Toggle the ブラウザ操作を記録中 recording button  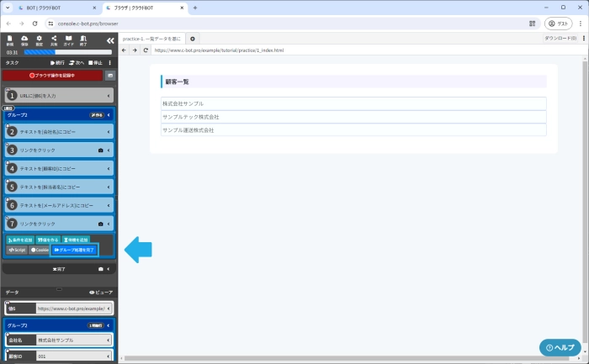[x=52, y=76]
